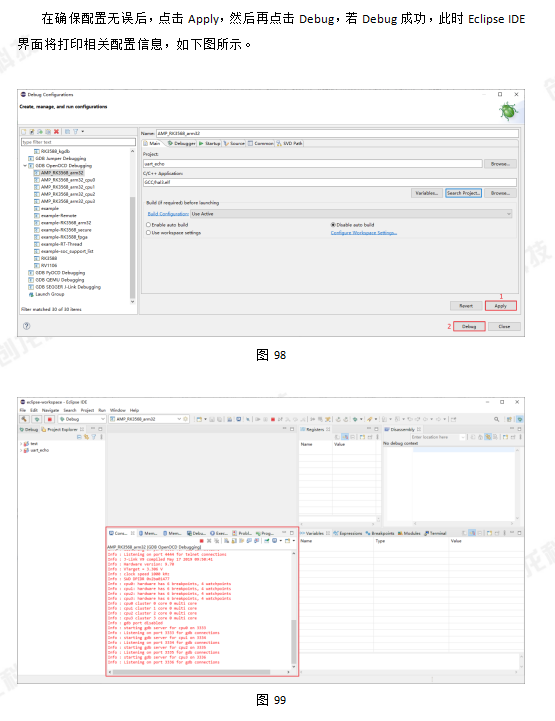The height and width of the screenshot is (721, 555).
Task: Switch to the Project Explorer tab
Action: pos(62,429)
